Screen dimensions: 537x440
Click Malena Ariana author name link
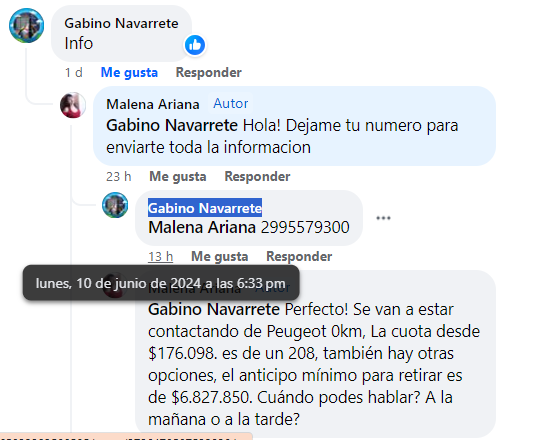point(153,104)
